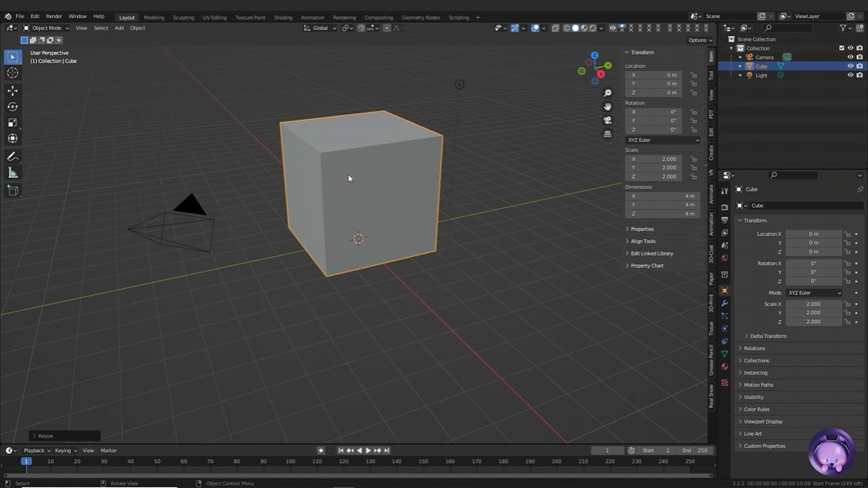The image size is (868, 488).
Task: Toggle show overlays button
Action: pos(535,28)
